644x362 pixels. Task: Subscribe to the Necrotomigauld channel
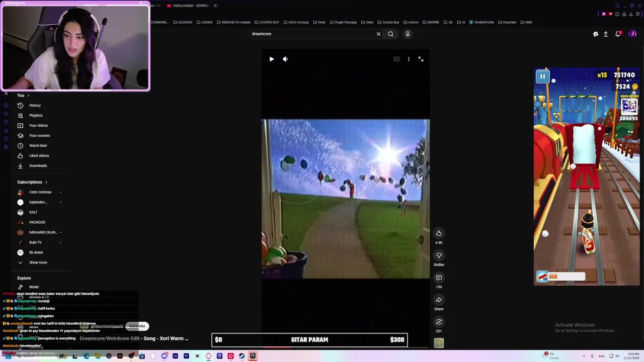pyautogui.click(x=137, y=326)
